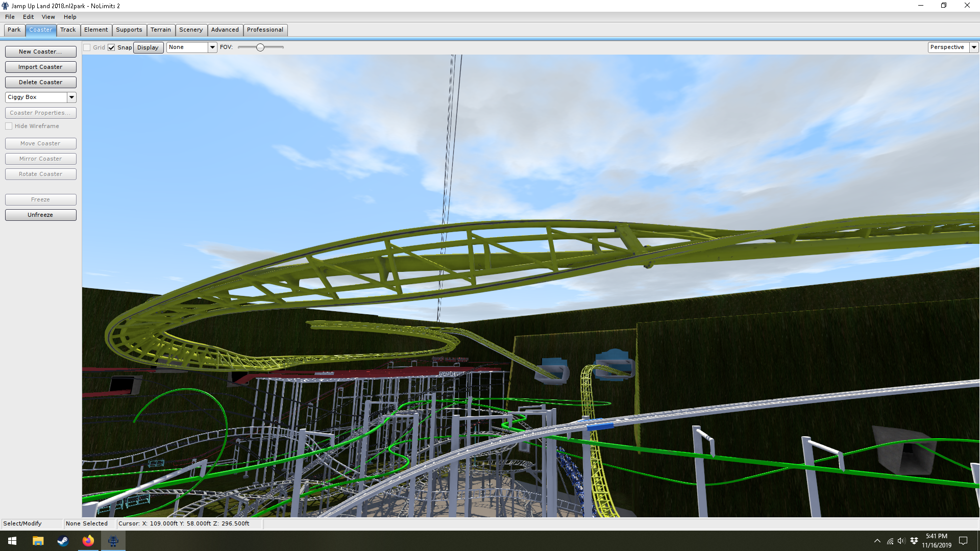The height and width of the screenshot is (551, 980).
Task: Click the volume tray icon
Action: (901, 541)
